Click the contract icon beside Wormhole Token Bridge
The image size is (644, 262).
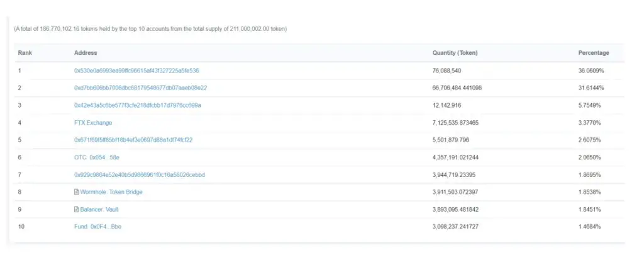tap(76, 192)
